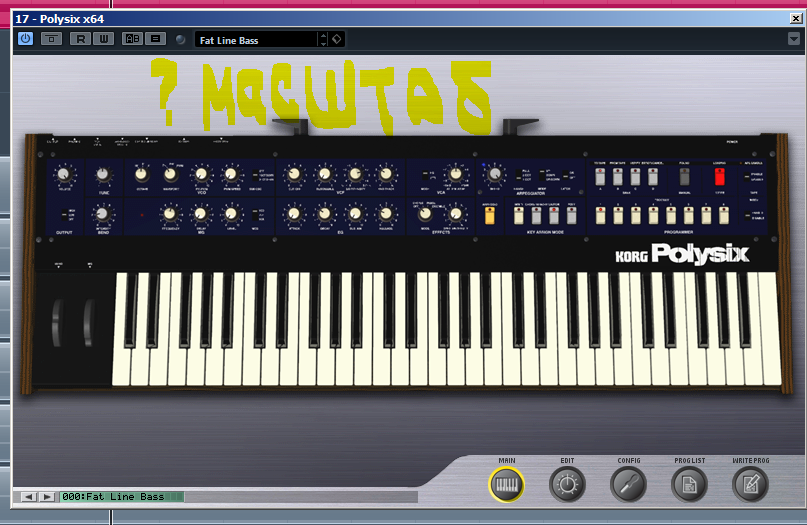Viewport: 807px width, 525px height.
Task: Click the EFFECTS MODE selector knob
Action: point(425,214)
